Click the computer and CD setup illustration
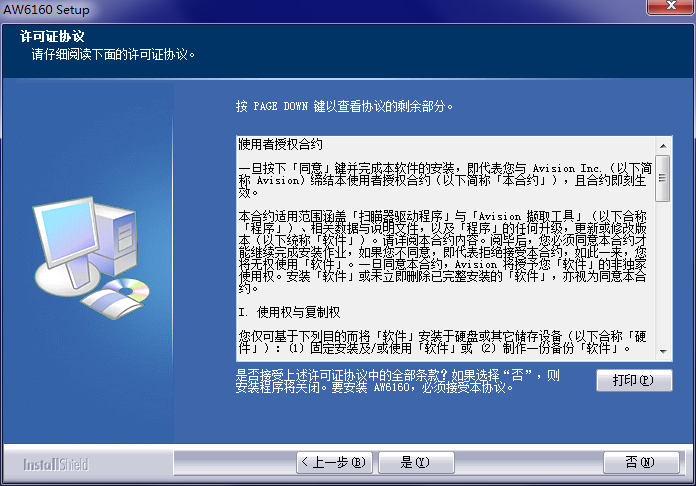The width and height of the screenshot is (696, 486). pyautogui.click(x=91, y=257)
